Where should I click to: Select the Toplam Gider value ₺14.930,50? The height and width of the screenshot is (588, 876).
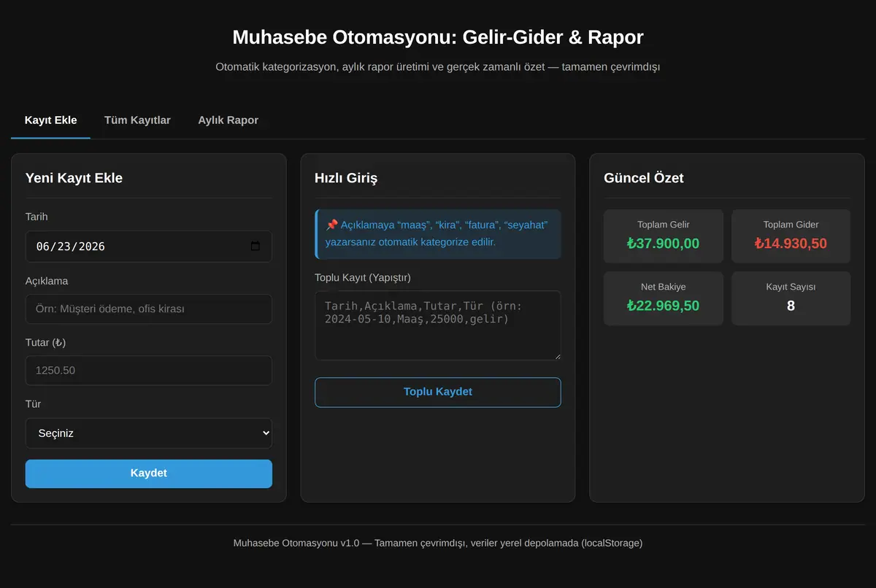tap(791, 244)
